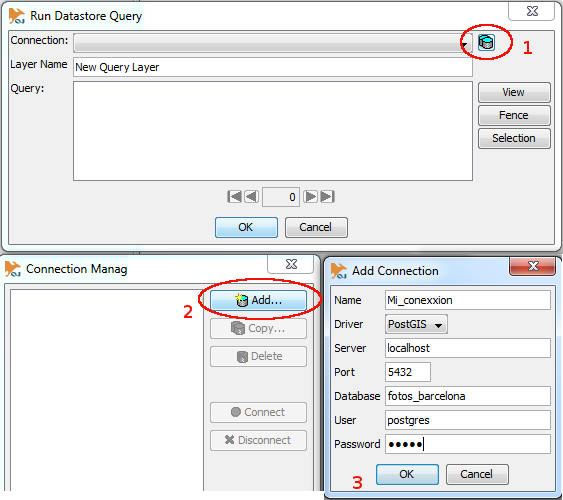Cancel the Run Datastore Query dialog
563x500 pixels.
(x=316, y=227)
